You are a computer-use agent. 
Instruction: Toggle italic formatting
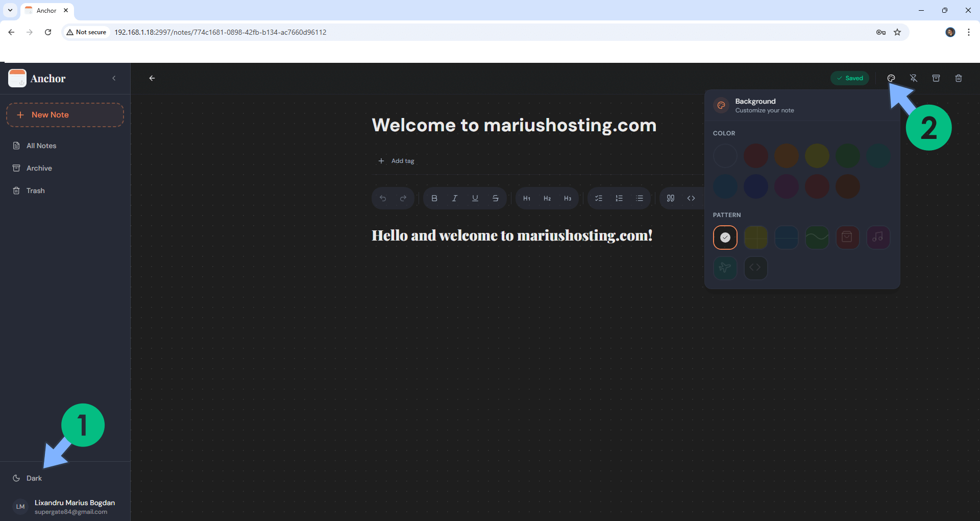click(455, 198)
